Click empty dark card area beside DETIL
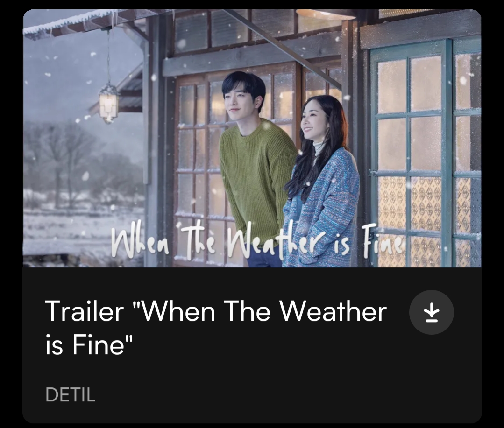 click(x=273, y=394)
